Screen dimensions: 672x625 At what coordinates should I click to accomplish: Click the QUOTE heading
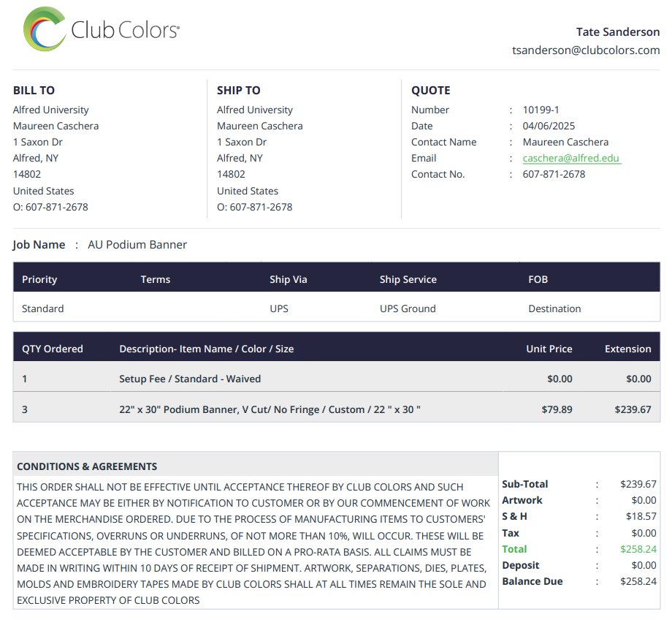[x=431, y=91]
